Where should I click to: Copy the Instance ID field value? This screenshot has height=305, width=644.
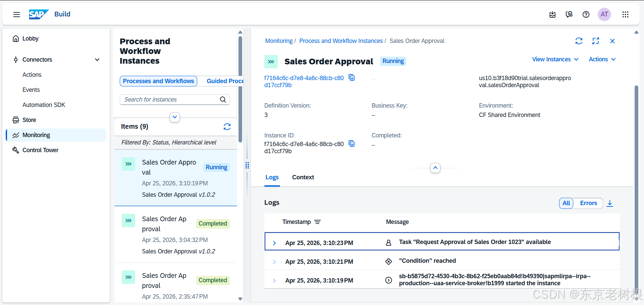(x=352, y=144)
